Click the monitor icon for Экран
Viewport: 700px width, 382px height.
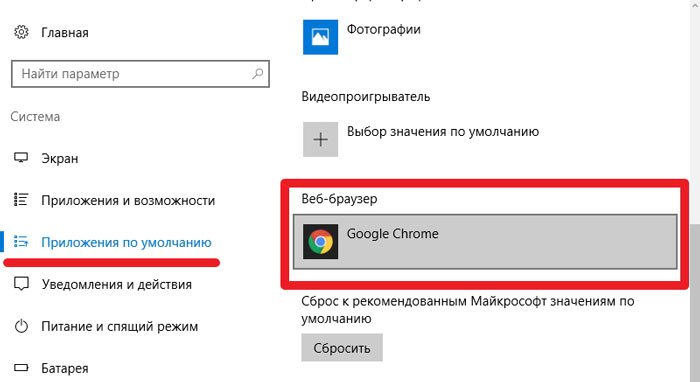click(x=21, y=158)
